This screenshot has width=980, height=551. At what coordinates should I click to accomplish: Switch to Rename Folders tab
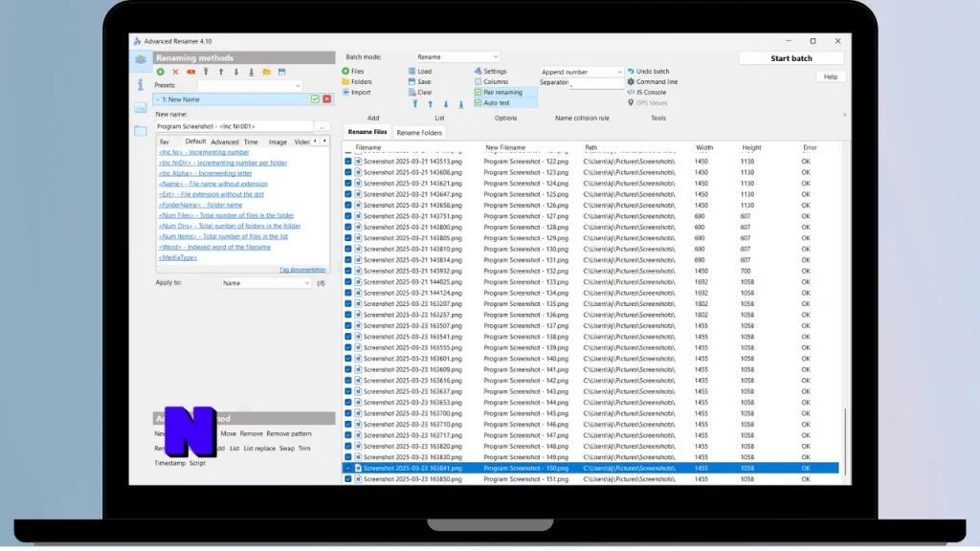[x=419, y=133]
